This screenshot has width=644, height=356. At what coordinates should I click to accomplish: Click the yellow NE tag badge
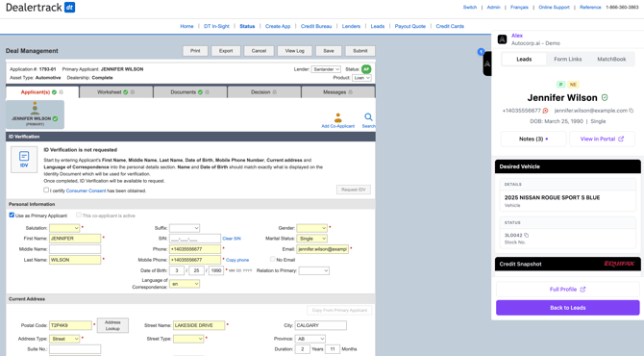coord(573,85)
